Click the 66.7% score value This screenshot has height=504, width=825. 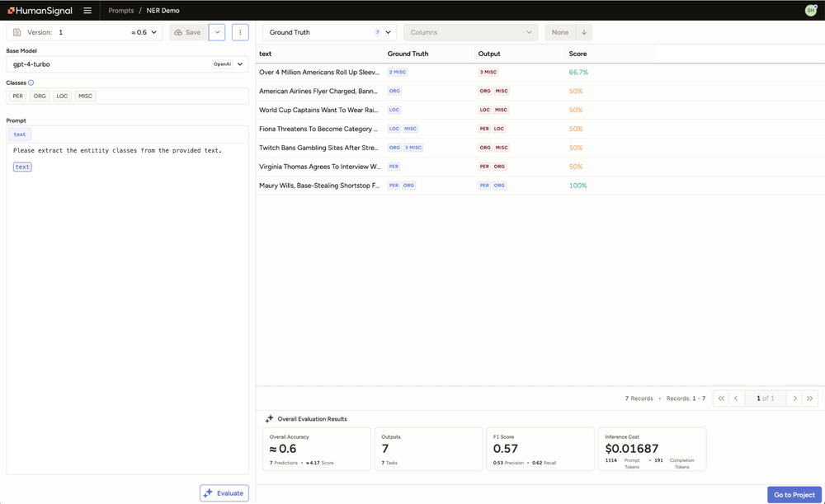click(578, 72)
